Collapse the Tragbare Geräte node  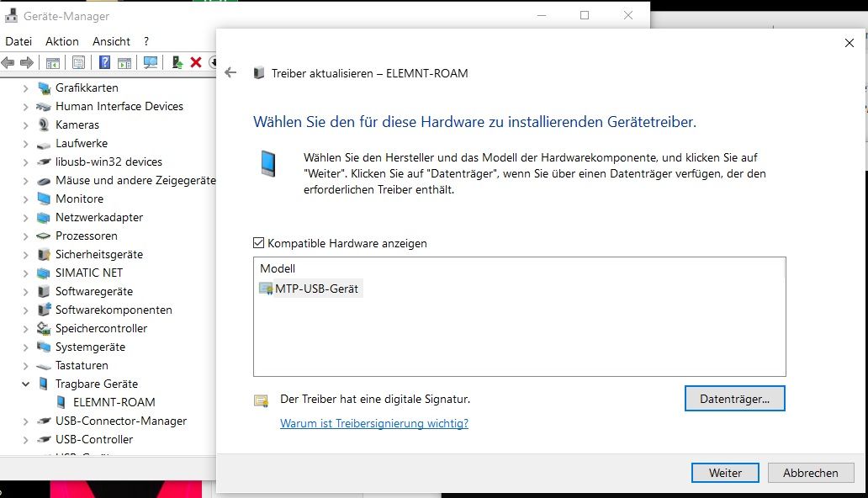pyautogui.click(x=25, y=384)
